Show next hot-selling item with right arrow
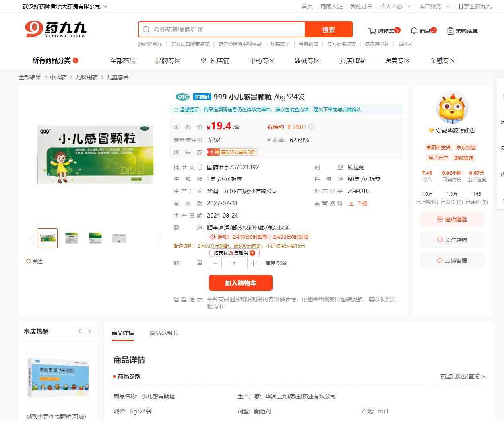The image size is (504, 421). pyautogui.click(x=89, y=331)
